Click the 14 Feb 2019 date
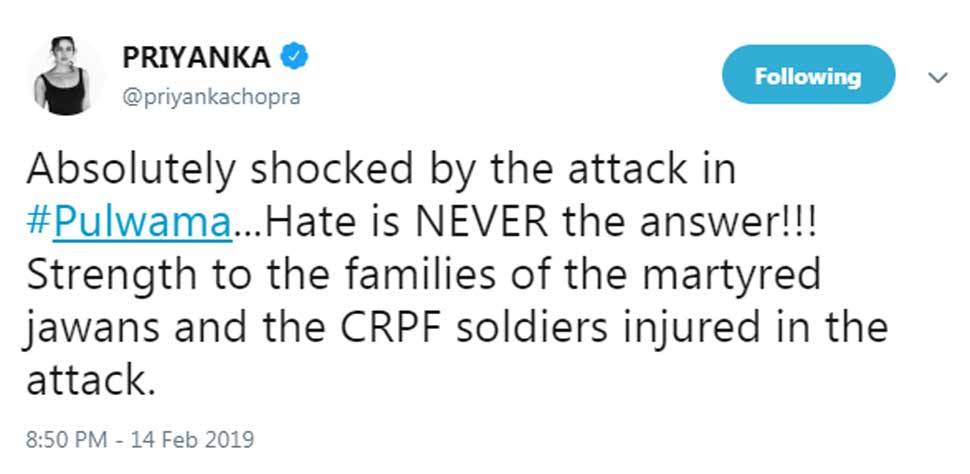 192,440
